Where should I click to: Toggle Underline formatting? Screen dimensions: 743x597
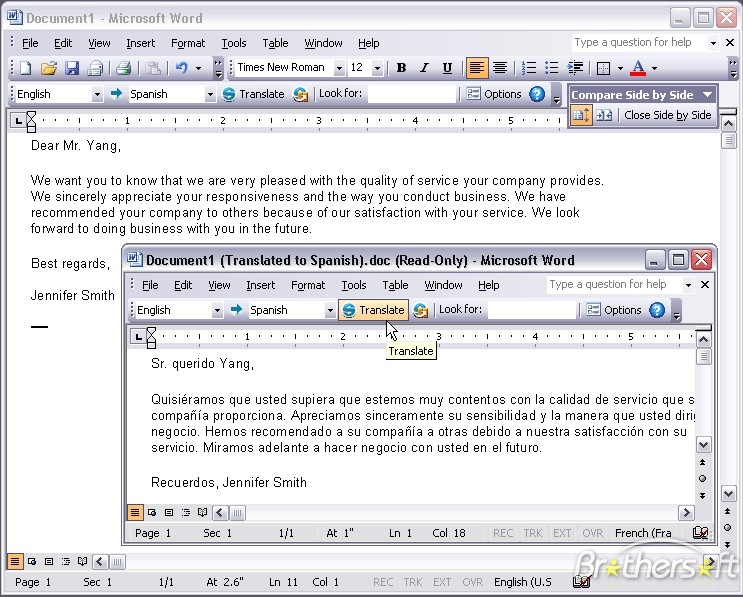447,68
